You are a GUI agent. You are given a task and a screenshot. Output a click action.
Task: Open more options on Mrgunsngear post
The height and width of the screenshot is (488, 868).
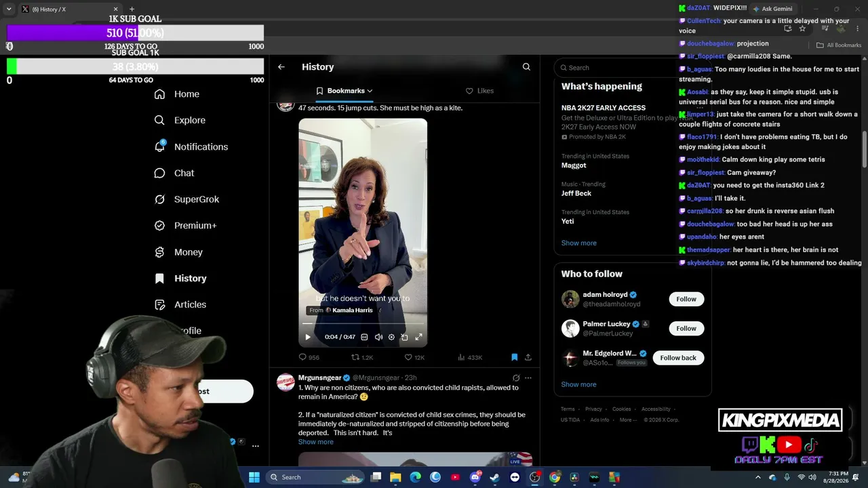point(528,378)
